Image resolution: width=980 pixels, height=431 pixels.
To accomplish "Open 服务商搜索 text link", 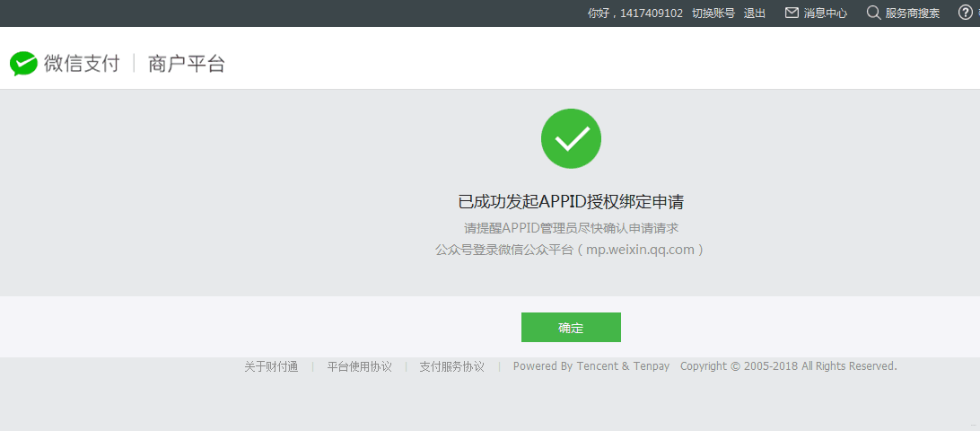I will pyautogui.click(x=913, y=13).
